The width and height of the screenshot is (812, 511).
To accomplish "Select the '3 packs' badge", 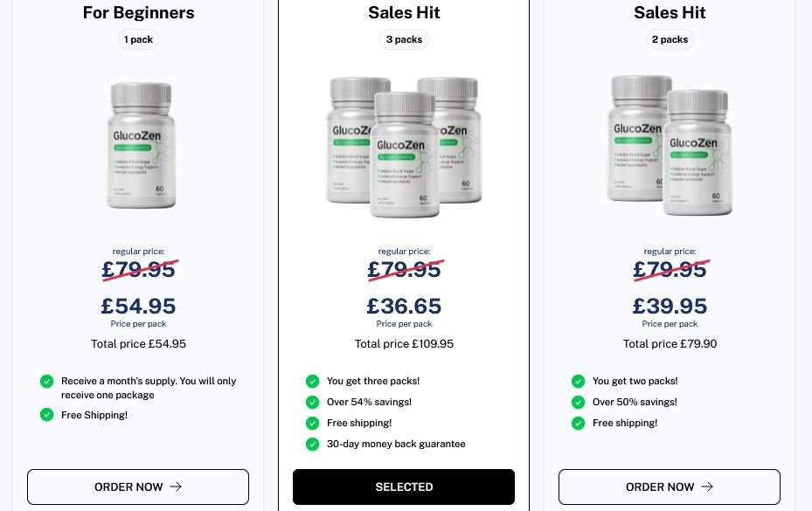I will point(404,39).
